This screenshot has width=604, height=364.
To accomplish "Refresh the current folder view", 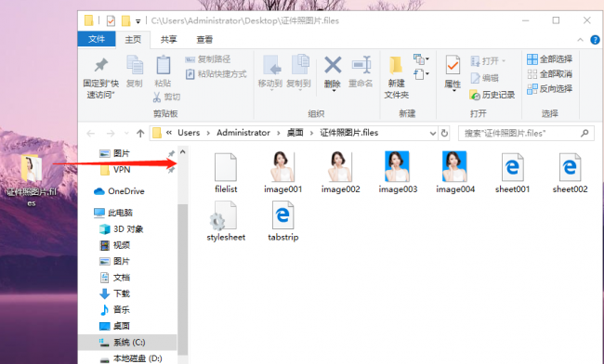I will (x=444, y=133).
